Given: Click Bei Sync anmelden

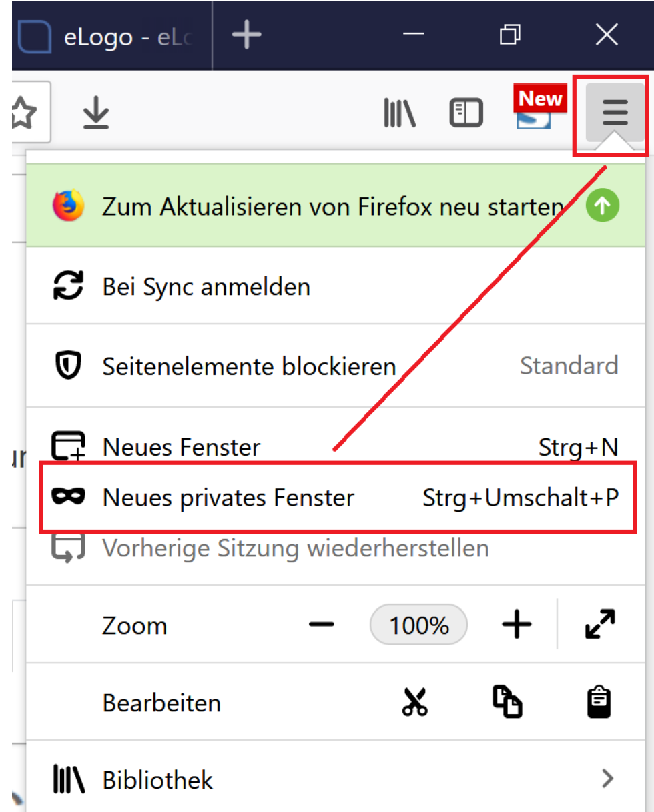Looking at the screenshot, I should click(335, 286).
